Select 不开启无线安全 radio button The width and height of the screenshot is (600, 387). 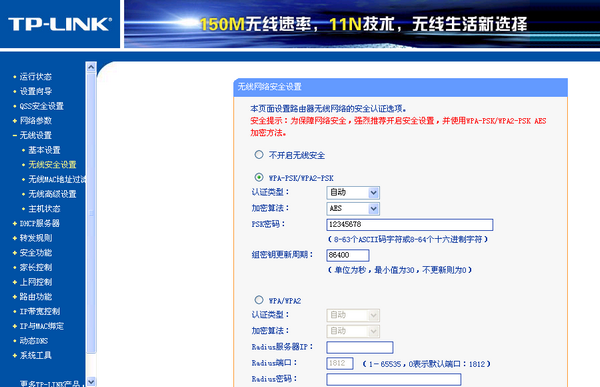tap(259, 155)
